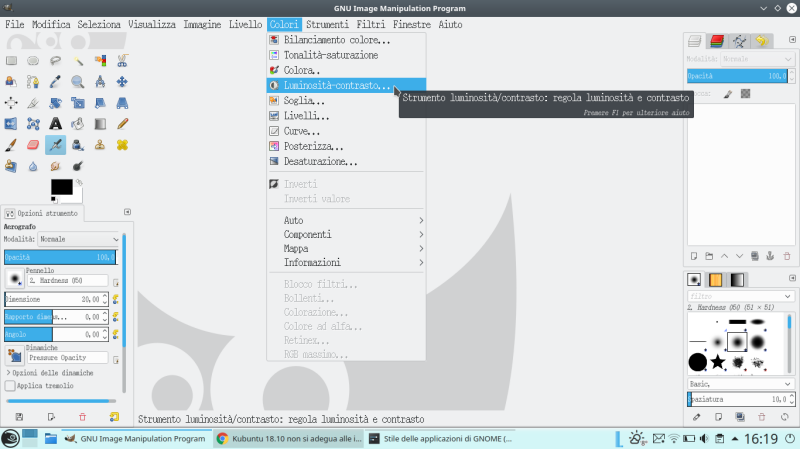Select the Blend gradient tool
The height and width of the screenshot is (449, 800).
click(100, 124)
